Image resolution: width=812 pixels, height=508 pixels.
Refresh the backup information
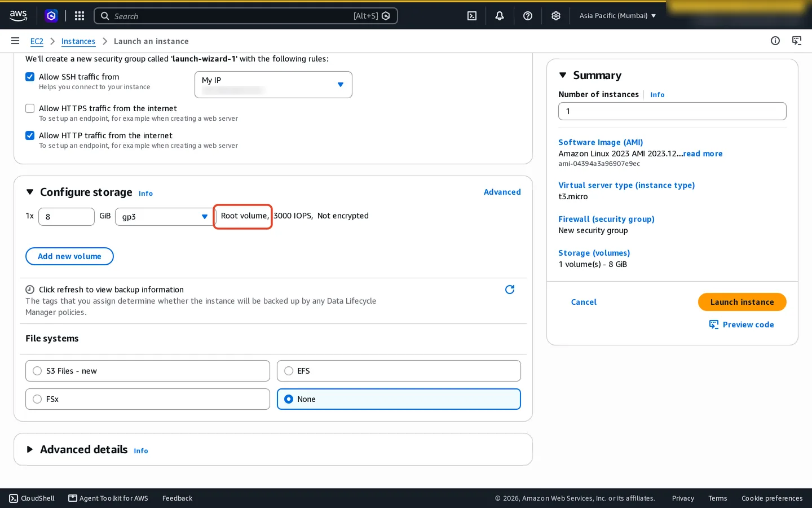[x=510, y=290]
